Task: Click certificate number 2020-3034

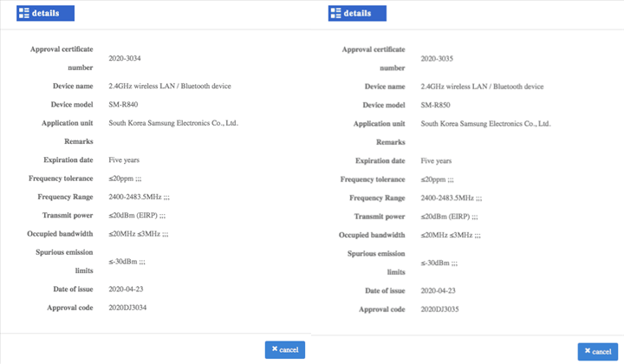Action: point(125,58)
